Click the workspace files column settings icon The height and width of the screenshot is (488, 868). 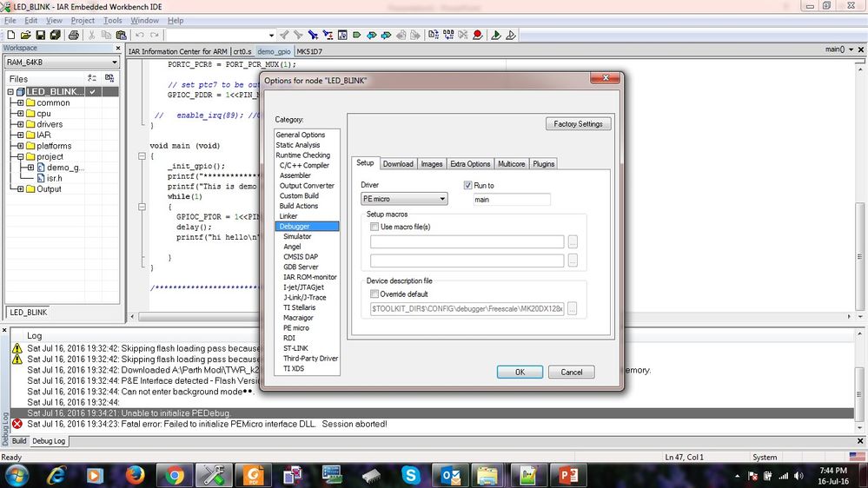[x=92, y=78]
